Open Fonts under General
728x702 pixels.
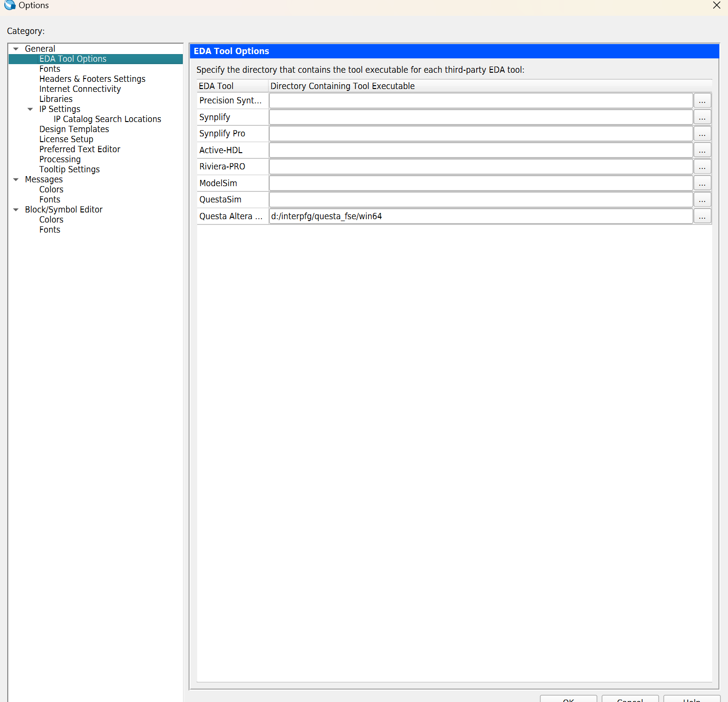(50, 69)
